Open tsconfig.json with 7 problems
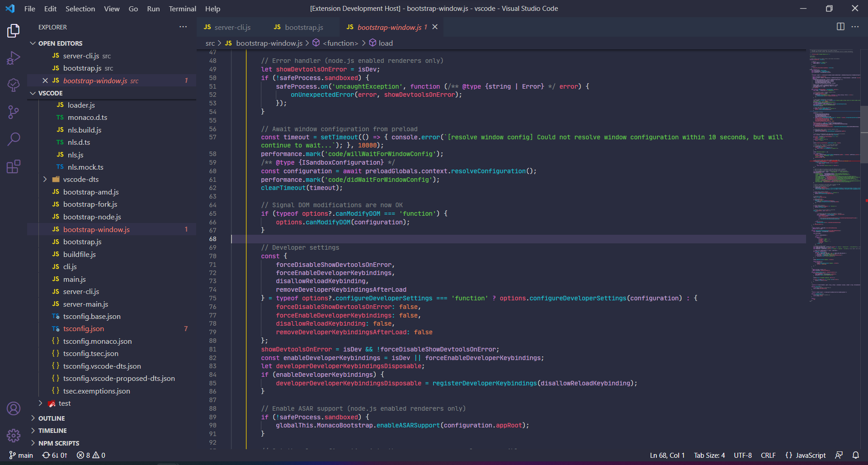Screen dimensions: 868x465 click(x=112, y=329)
